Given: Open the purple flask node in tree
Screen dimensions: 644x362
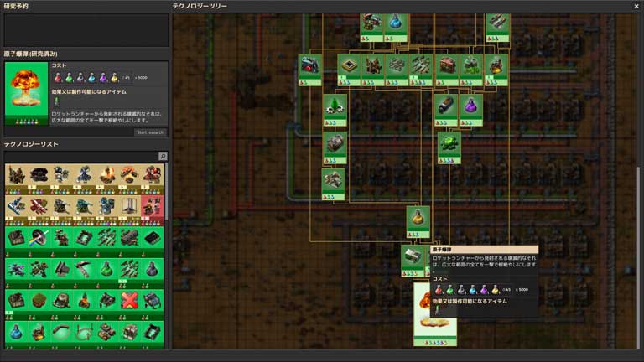Looking at the screenshot, I should point(470,110).
